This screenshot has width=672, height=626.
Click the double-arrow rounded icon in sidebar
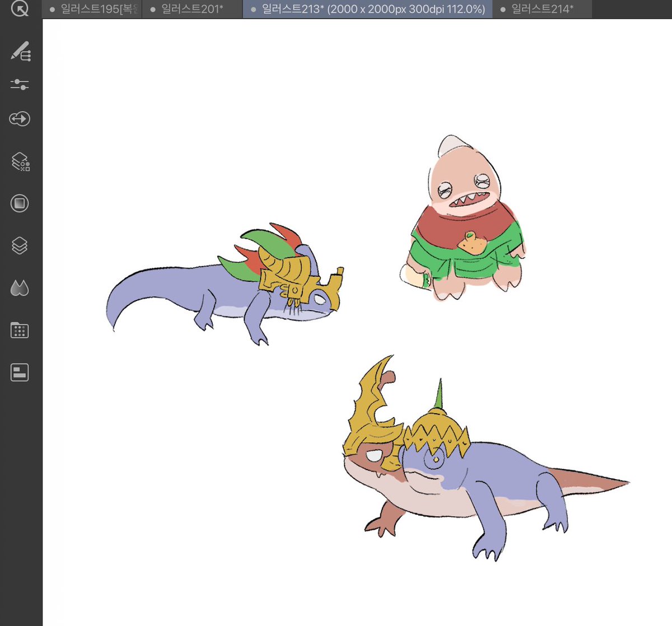(20, 119)
